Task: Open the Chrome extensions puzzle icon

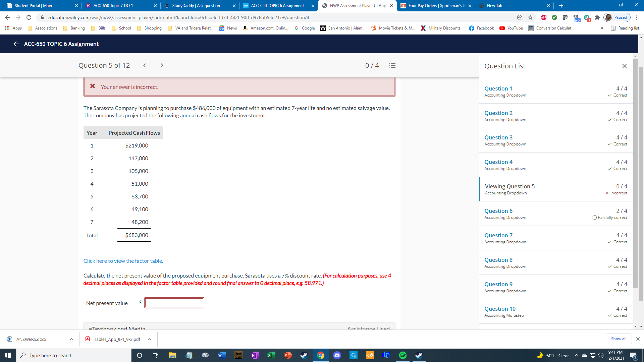Action: pos(597,17)
